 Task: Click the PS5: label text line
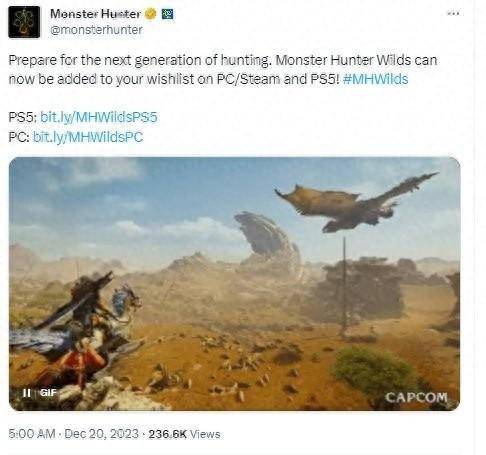pos(83,117)
